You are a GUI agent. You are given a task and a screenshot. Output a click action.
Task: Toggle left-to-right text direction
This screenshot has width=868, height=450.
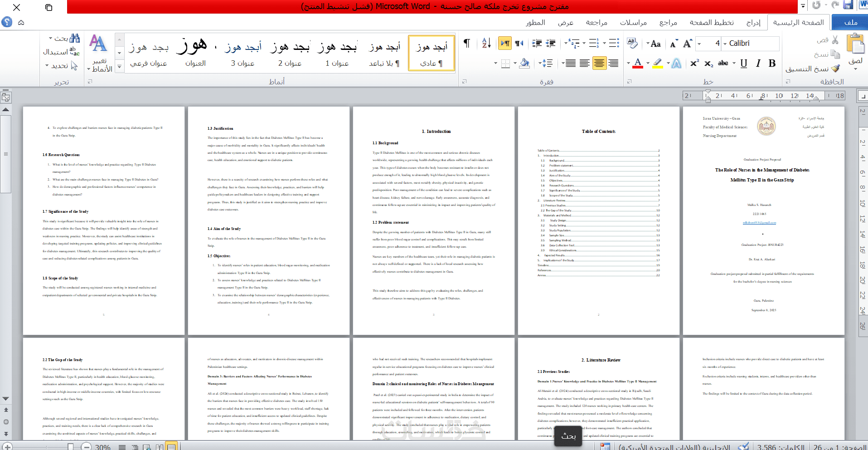tap(505, 44)
